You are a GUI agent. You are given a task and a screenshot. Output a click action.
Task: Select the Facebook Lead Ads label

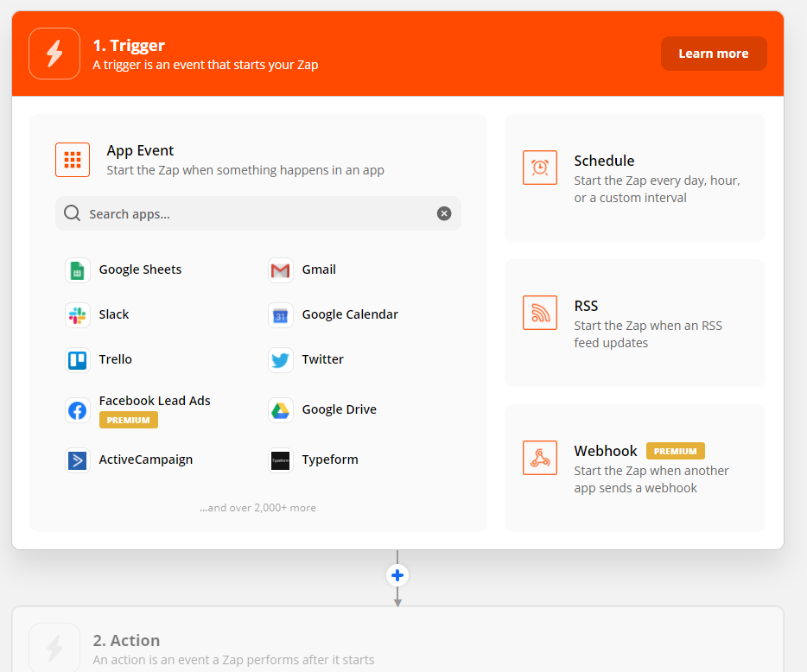[x=155, y=400]
